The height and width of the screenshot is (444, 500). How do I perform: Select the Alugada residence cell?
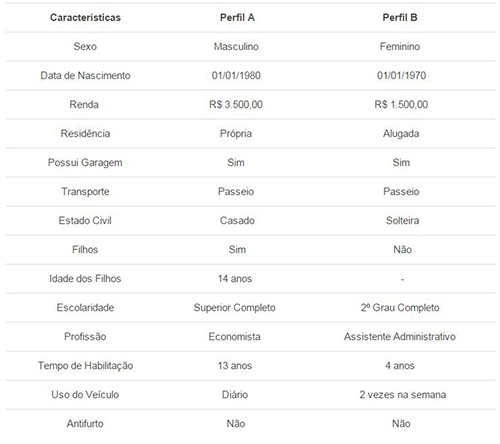[x=401, y=133]
